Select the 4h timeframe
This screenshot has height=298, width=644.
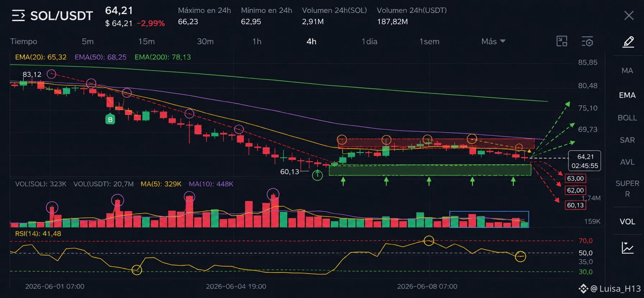(x=311, y=41)
